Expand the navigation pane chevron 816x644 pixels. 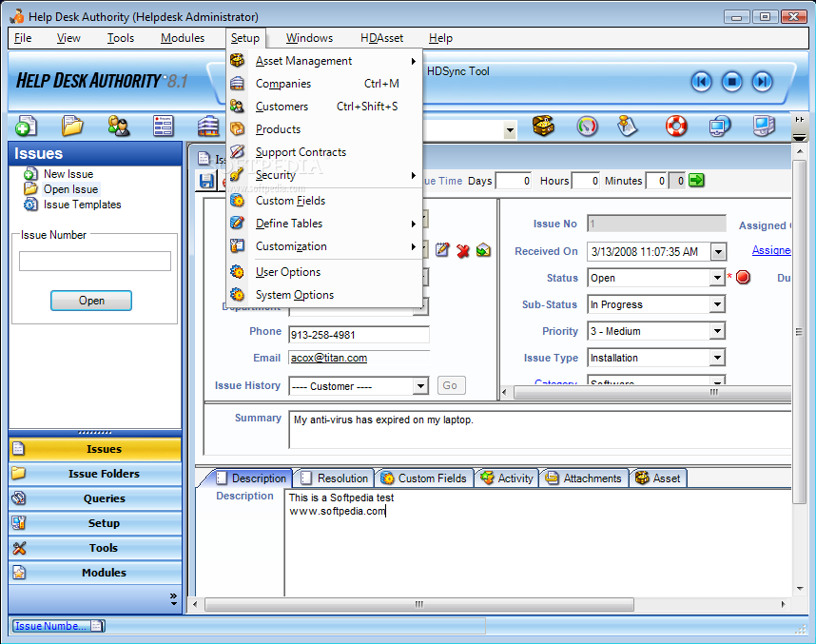tap(173, 598)
